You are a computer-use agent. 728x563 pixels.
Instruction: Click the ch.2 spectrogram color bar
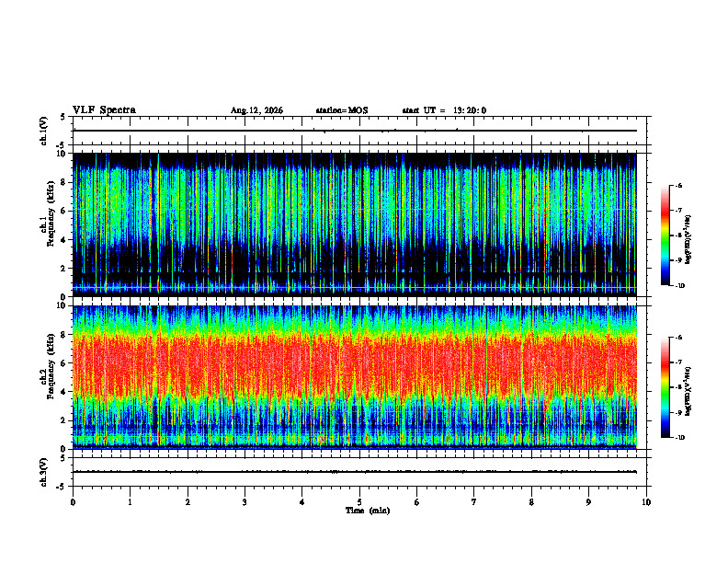[x=665, y=387]
